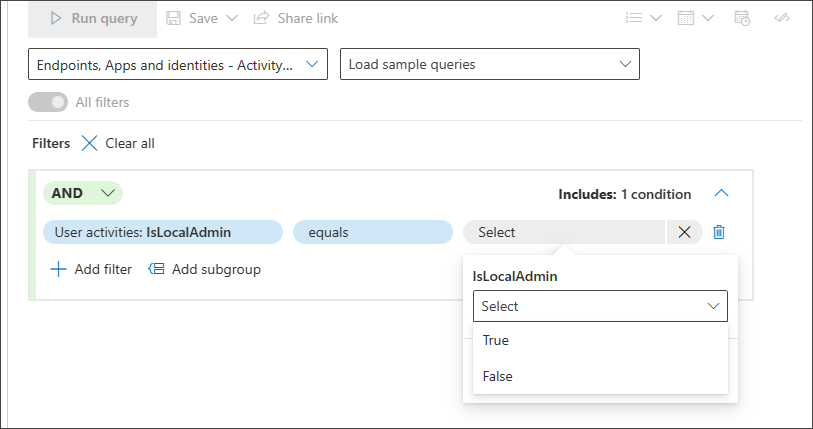Viewport: 813px width, 429px height.
Task: Click the code editor icon at top right
Action: (785, 18)
